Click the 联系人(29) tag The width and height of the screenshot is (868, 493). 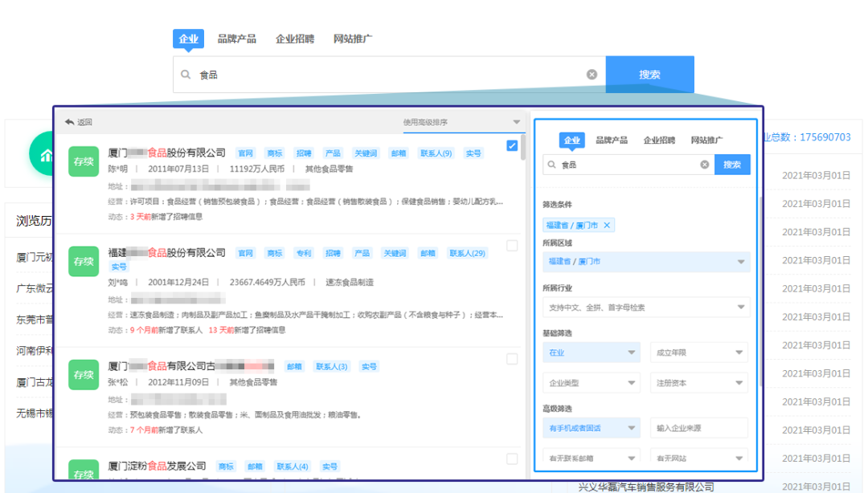pos(467,253)
